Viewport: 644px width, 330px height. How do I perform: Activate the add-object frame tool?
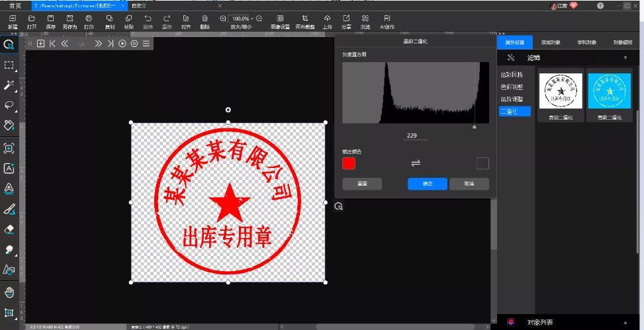[x=9, y=148]
